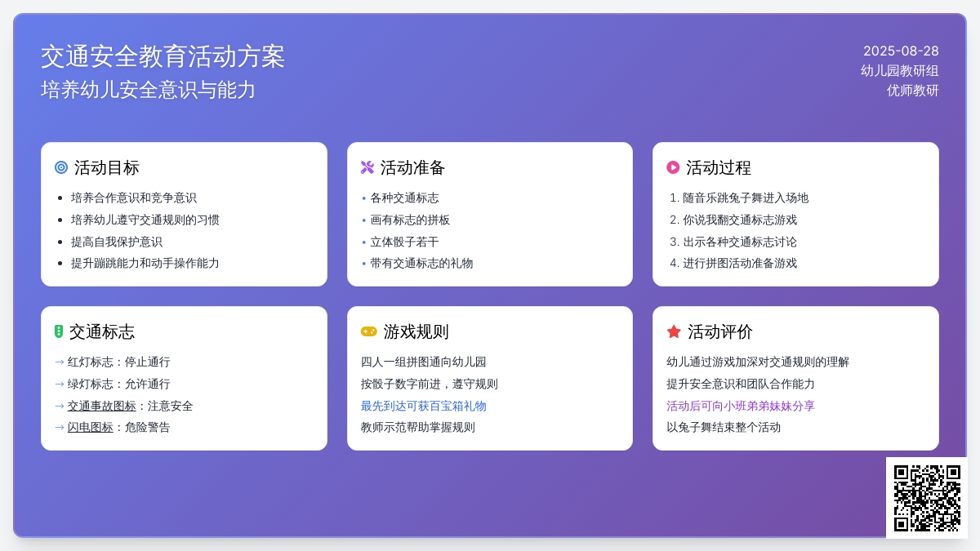980x551 pixels.
Task: Click the date 2025-08-28
Action: click(901, 51)
